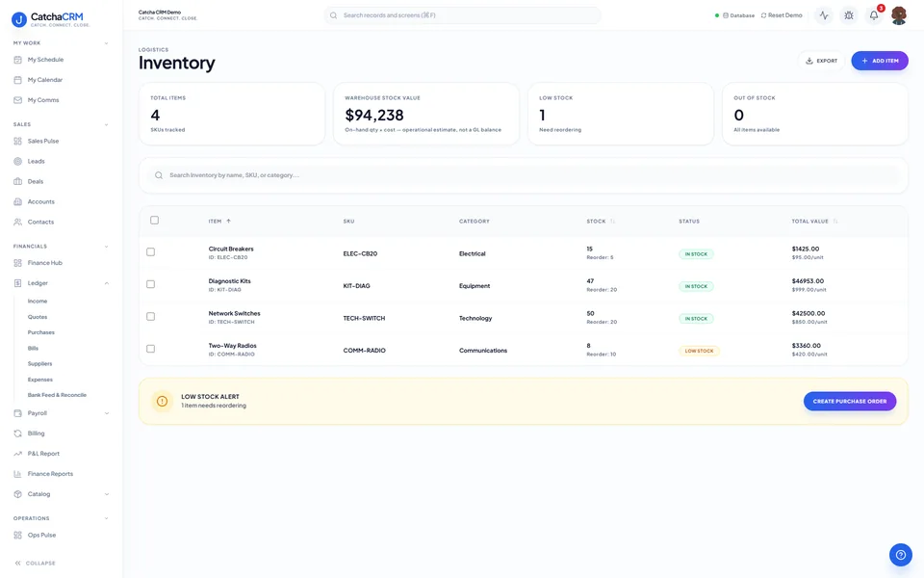Click the Ledger sidebar icon
This screenshot has height=578, width=924.
pyautogui.click(x=17, y=283)
